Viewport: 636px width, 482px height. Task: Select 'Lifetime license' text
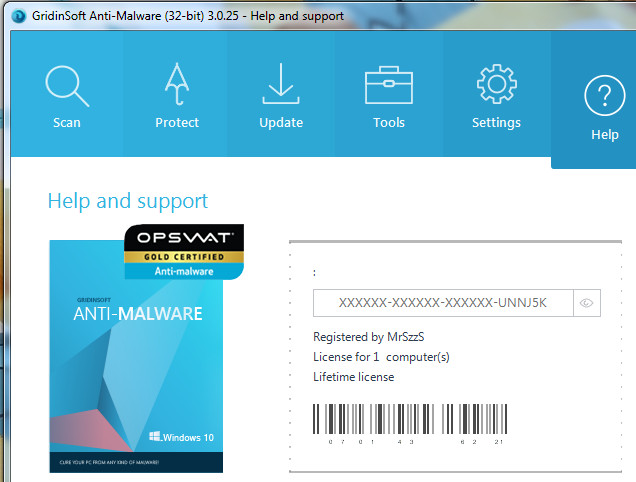pyautogui.click(x=353, y=377)
